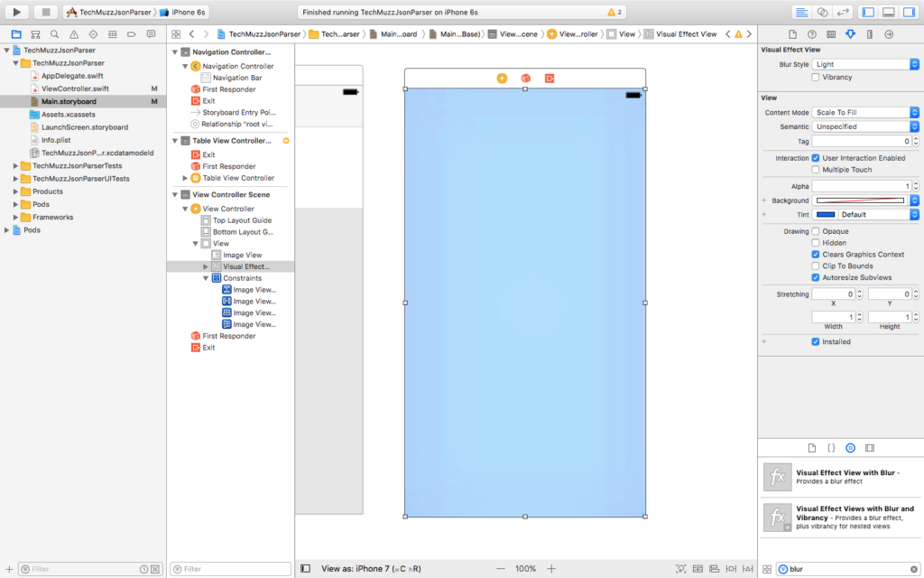
Task: Switch to the assistant editor
Action: click(823, 12)
